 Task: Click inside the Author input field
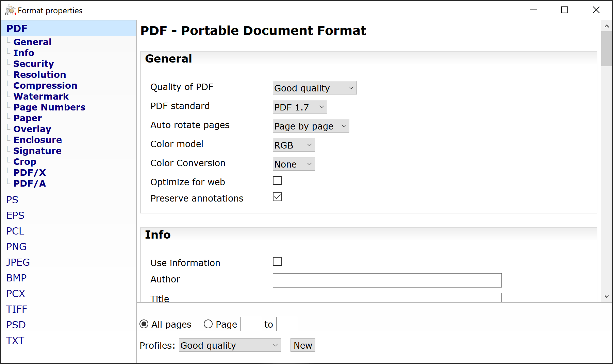tap(387, 280)
